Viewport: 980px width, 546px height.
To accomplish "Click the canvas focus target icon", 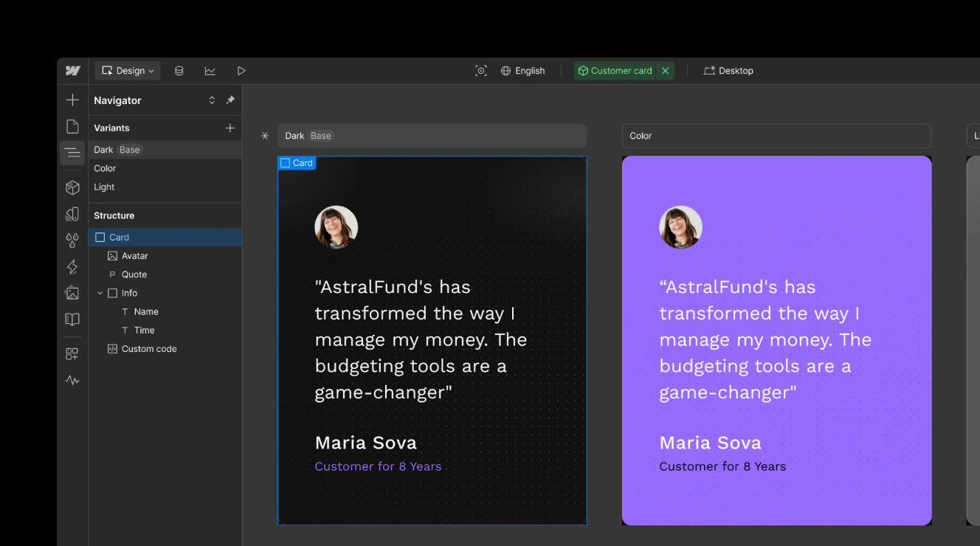I will tap(481, 71).
